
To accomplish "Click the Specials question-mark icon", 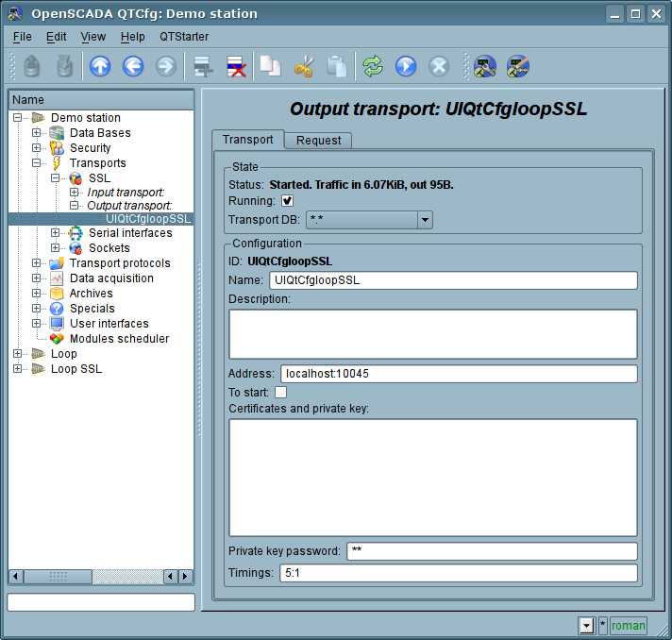I will 57,309.
